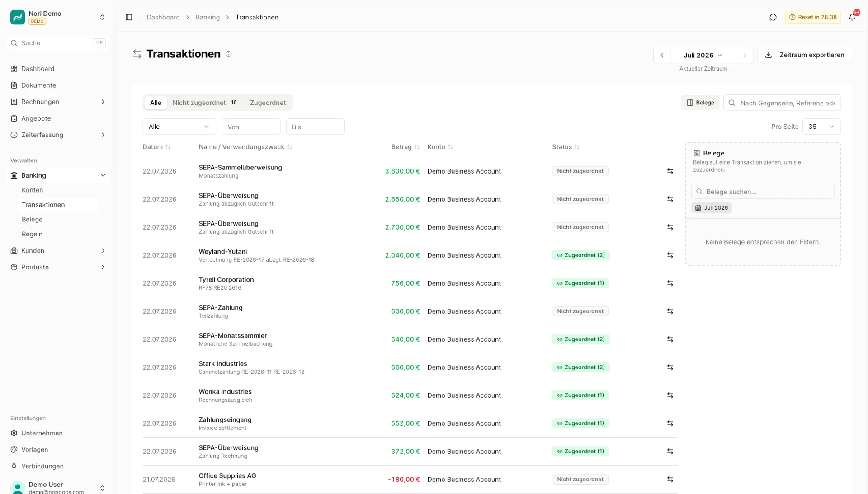The image size is (868, 494).
Task: Click Zeitraum exportieren button
Action: (804, 55)
